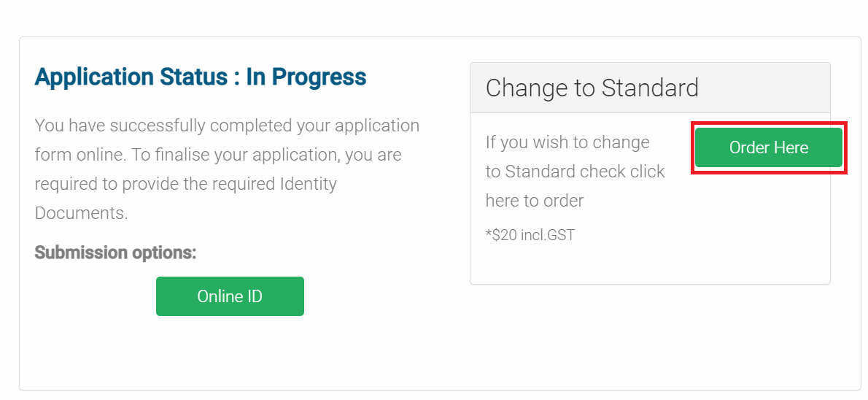Click the 'required Identity' text line

[x=186, y=183]
